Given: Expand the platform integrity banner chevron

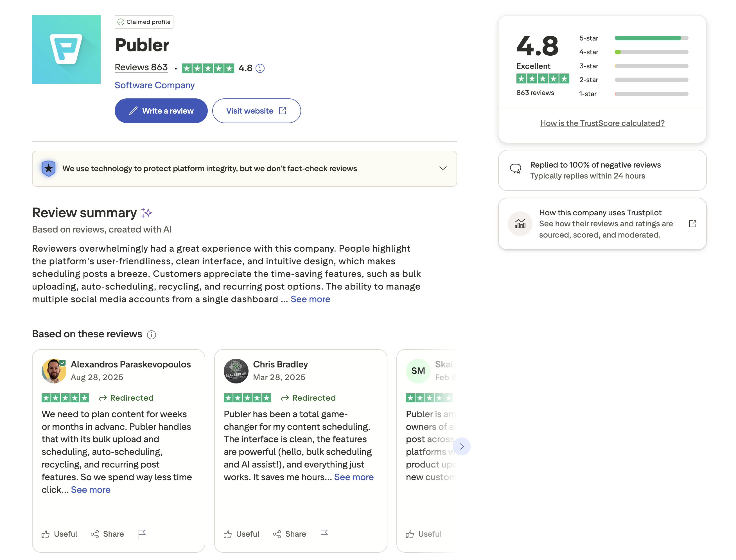Looking at the screenshot, I should pos(443,169).
